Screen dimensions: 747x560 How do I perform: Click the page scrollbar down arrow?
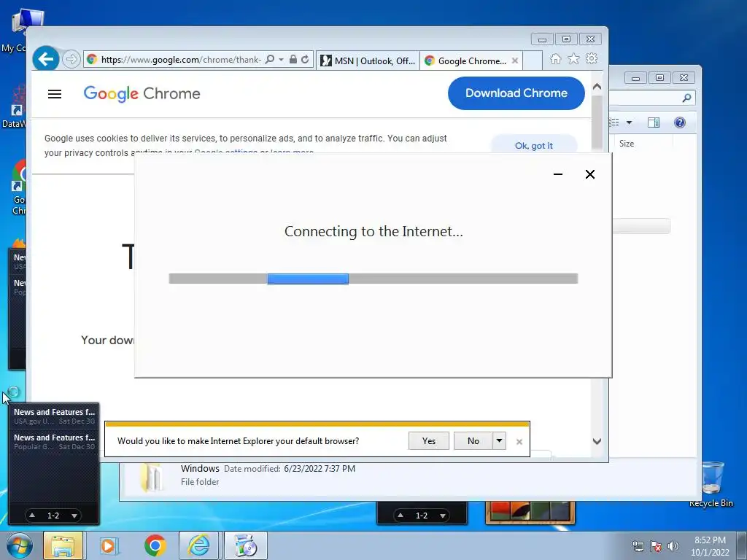(x=597, y=441)
